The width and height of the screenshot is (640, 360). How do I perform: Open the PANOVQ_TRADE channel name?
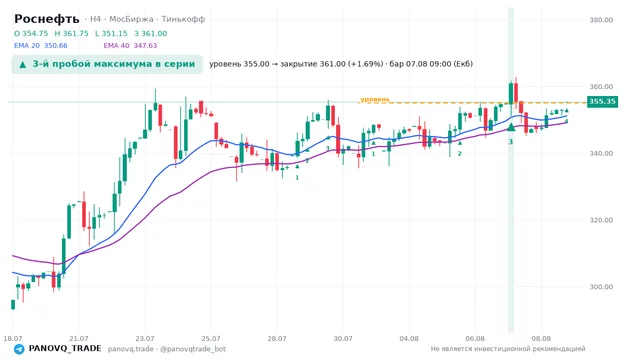[65, 349]
